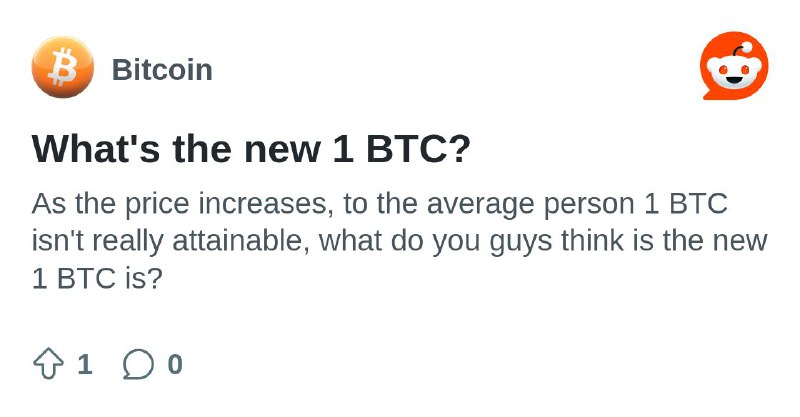Click the comment count showing 0
This screenshot has height=417, width=800.
pyautogui.click(x=175, y=364)
